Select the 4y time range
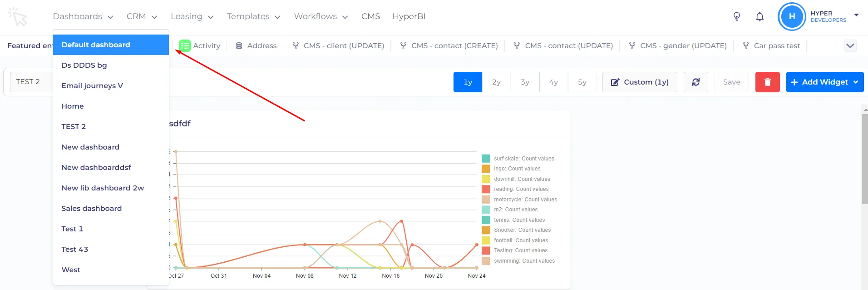Image resolution: width=868 pixels, height=290 pixels. point(553,82)
